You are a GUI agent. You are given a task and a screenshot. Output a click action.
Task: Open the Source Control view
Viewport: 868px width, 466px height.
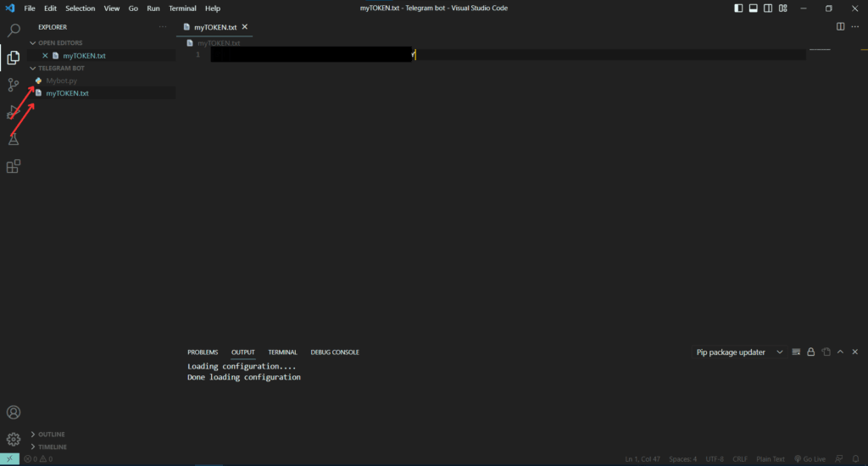tap(14, 85)
